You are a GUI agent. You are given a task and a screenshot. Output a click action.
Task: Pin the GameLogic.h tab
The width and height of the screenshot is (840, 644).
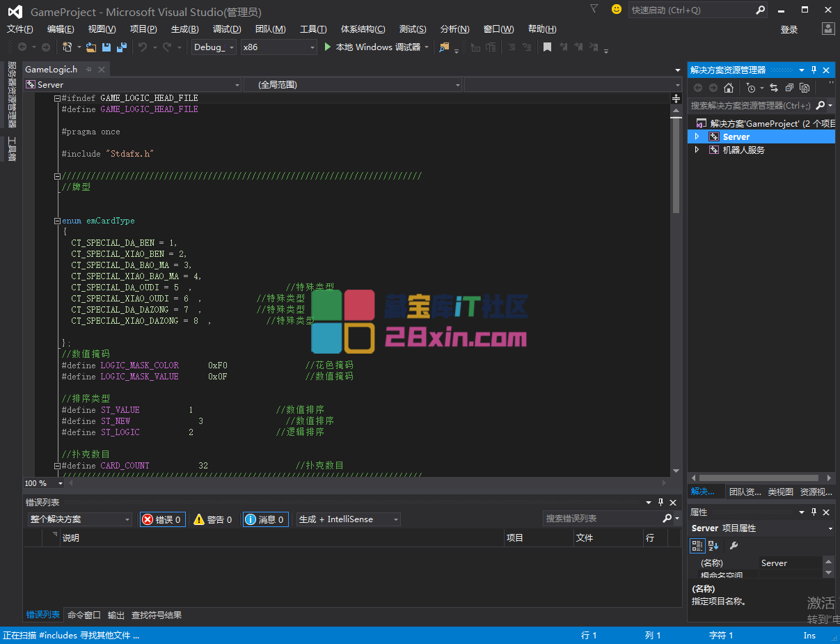[89, 70]
